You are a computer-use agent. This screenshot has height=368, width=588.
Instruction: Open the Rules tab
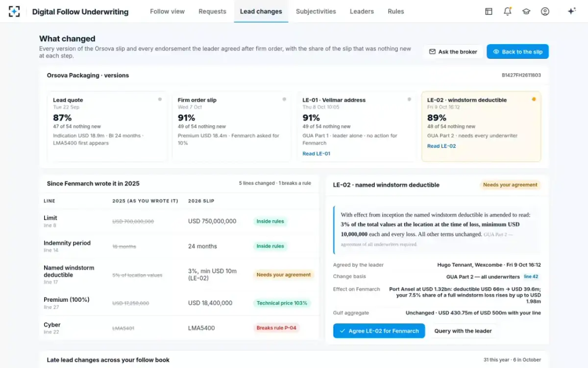[396, 11]
